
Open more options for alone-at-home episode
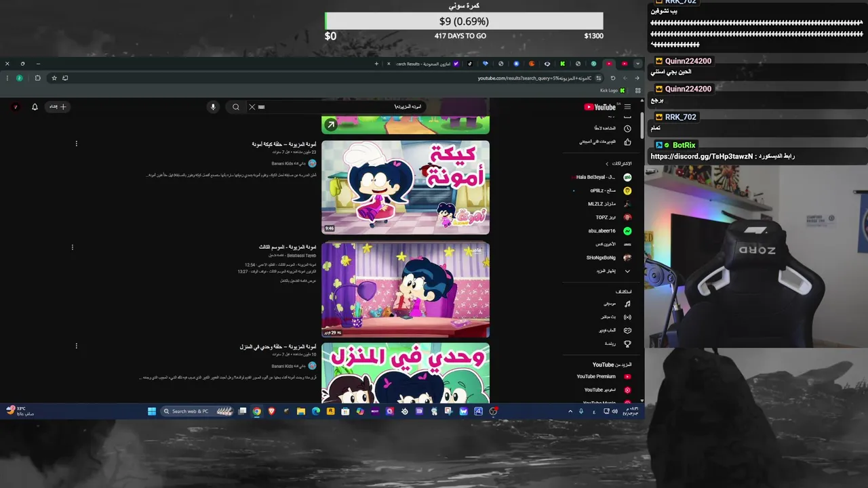[76, 346]
